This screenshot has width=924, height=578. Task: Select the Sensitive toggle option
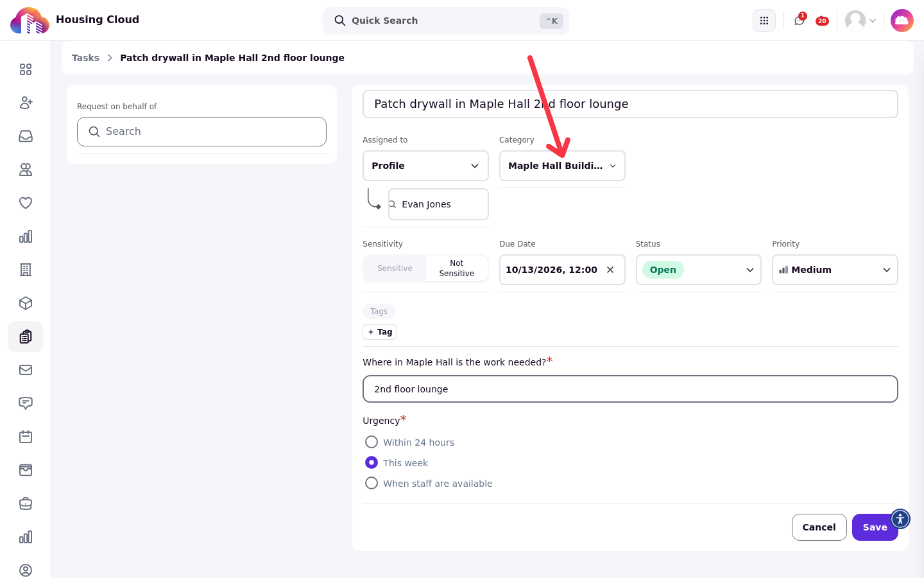coord(395,268)
